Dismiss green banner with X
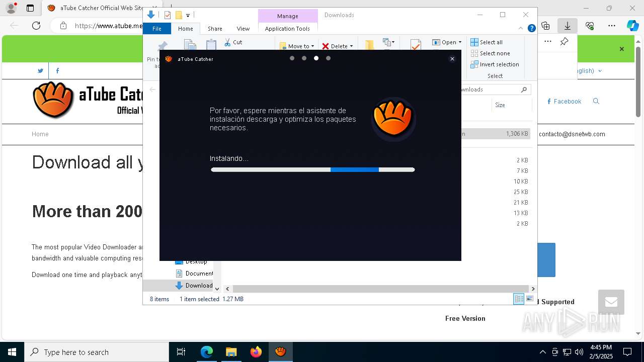The image size is (644, 362). 622,49
